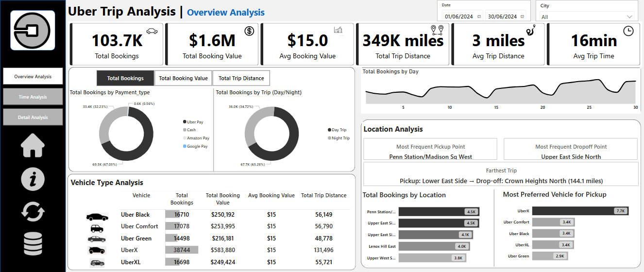The width and height of the screenshot is (644, 272).
Task: Click the end date 30/06/2024 field
Action: (502, 17)
